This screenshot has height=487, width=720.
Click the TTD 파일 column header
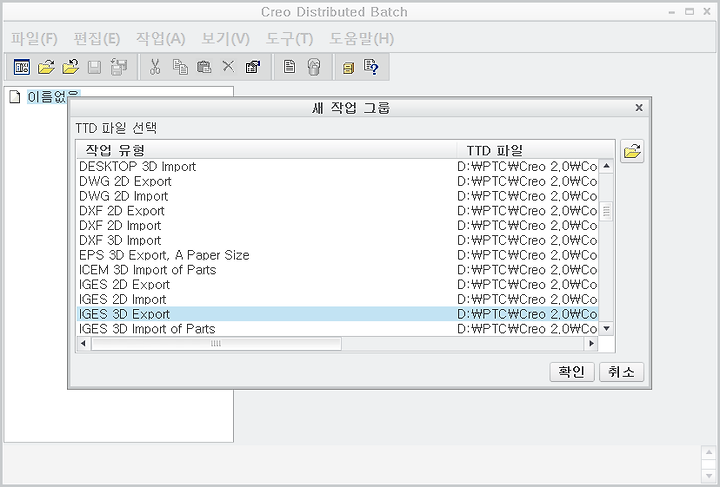point(535,150)
